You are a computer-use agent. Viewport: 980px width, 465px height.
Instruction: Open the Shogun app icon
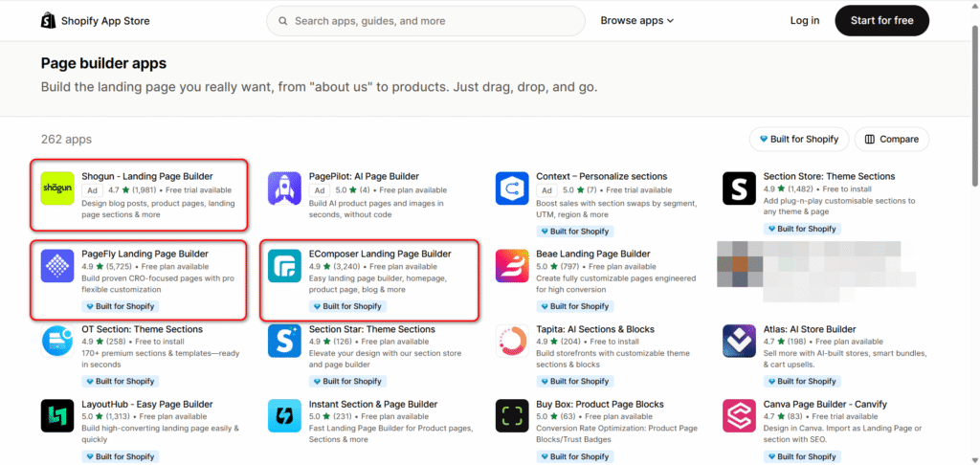click(x=57, y=188)
